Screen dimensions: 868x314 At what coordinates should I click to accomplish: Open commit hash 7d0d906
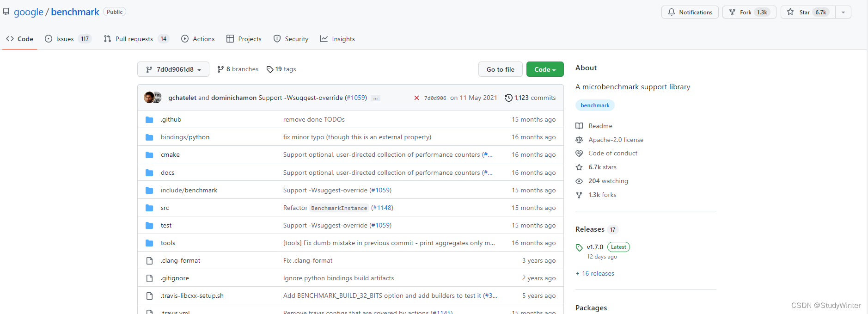[x=435, y=98]
